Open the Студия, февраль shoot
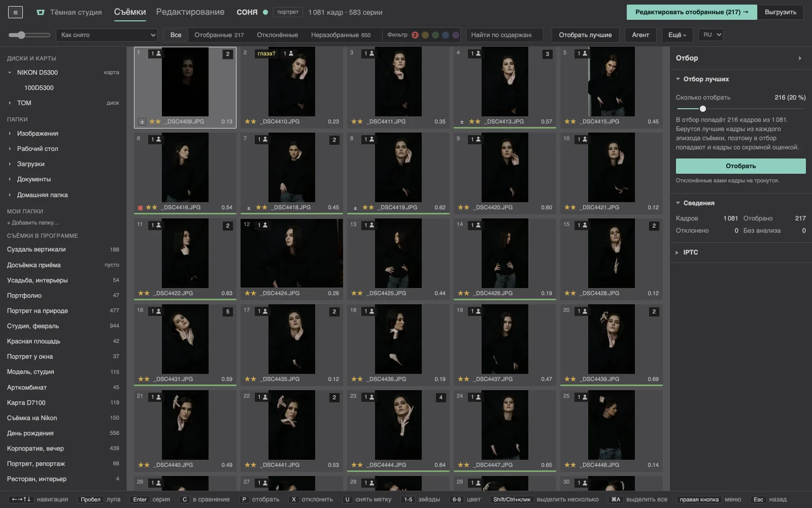Screen dimensions: 812x508 coord(63,326)
